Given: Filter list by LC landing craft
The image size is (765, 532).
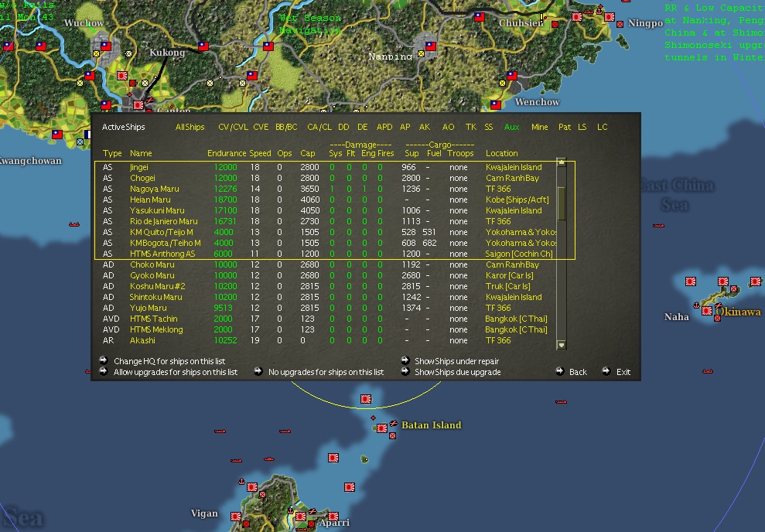Looking at the screenshot, I should tap(602, 127).
